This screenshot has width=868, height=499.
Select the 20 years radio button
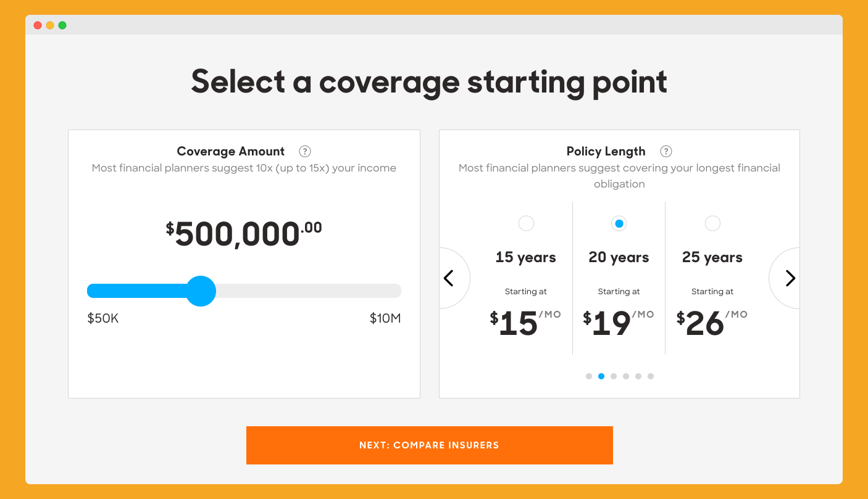(619, 223)
